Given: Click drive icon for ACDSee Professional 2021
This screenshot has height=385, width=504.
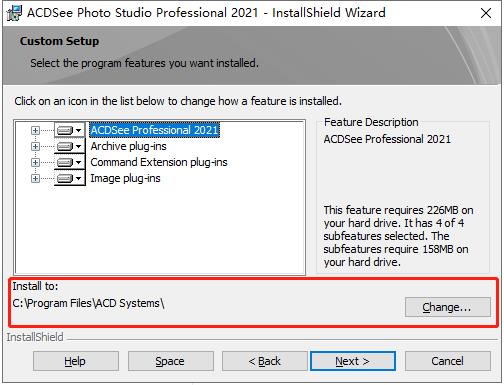Looking at the screenshot, I should pyautogui.click(x=65, y=130).
